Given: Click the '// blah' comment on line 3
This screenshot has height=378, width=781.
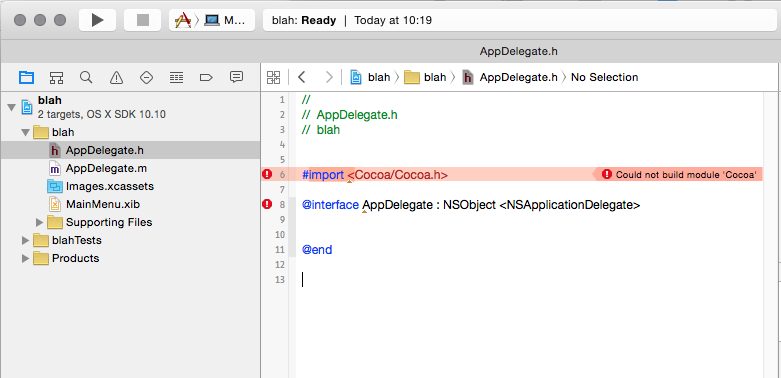Looking at the screenshot, I should coord(321,130).
